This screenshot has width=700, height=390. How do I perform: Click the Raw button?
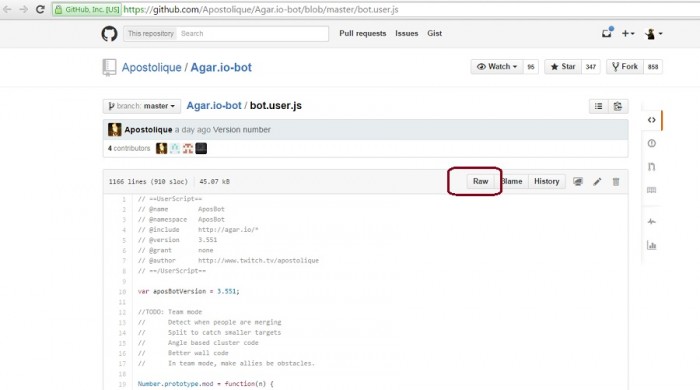[480, 181]
